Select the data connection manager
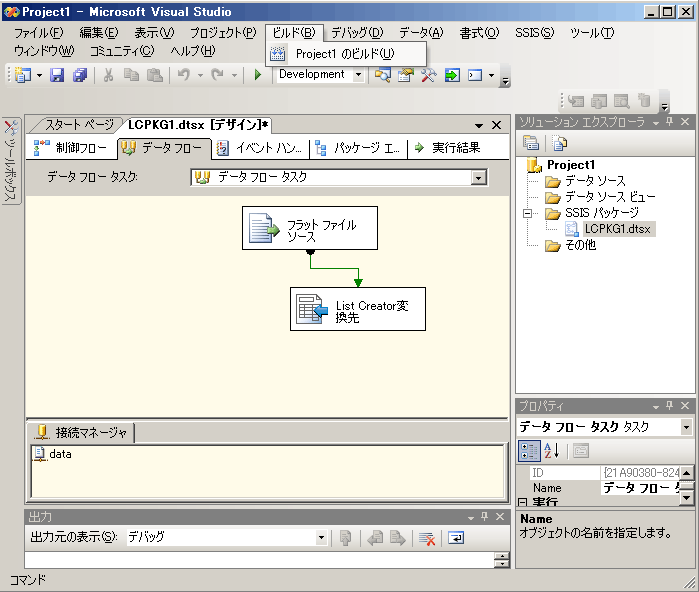The height and width of the screenshot is (592, 699). [53, 454]
